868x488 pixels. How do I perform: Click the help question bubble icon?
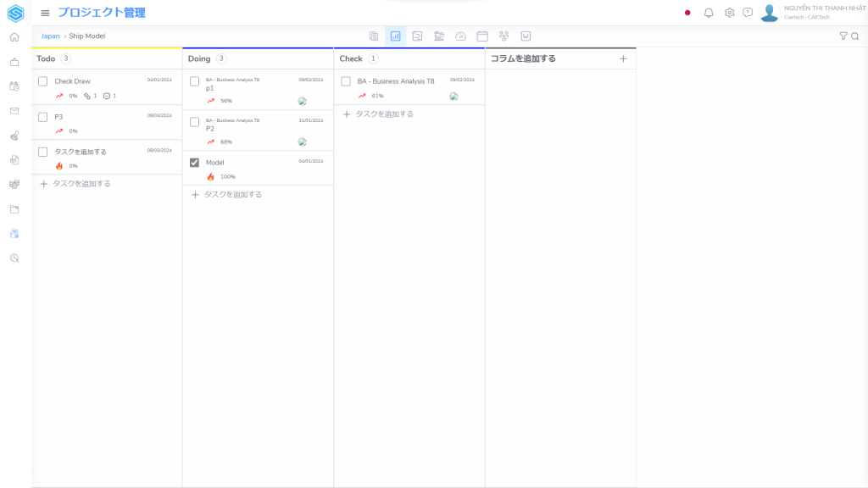click(x=748, y=13)
